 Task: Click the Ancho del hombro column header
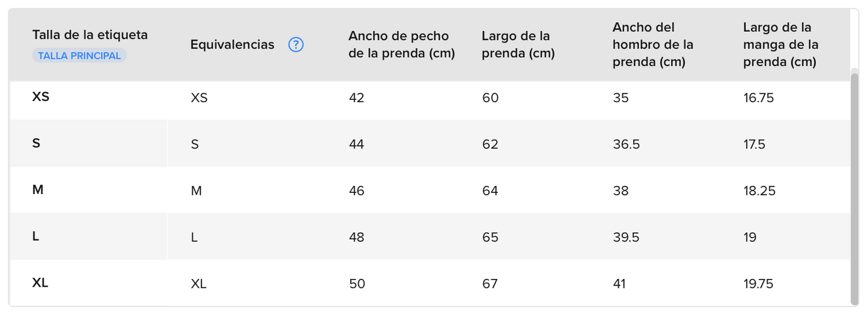[x=653, y=44]
